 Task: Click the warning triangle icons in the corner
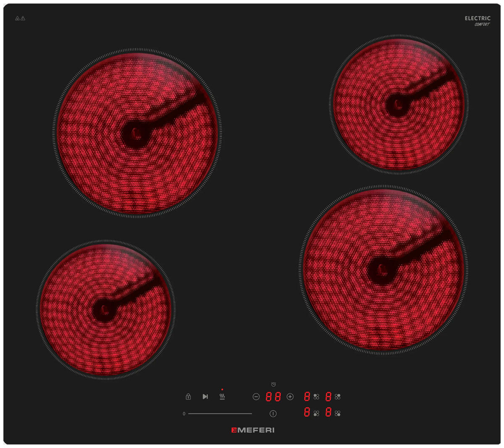tap(20, 18)
